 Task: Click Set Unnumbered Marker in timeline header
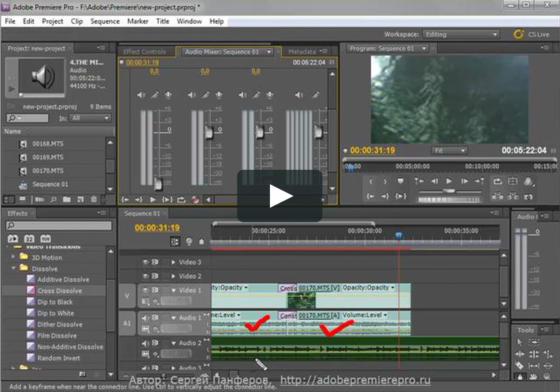pyautogui.click(x=202, y=241)
